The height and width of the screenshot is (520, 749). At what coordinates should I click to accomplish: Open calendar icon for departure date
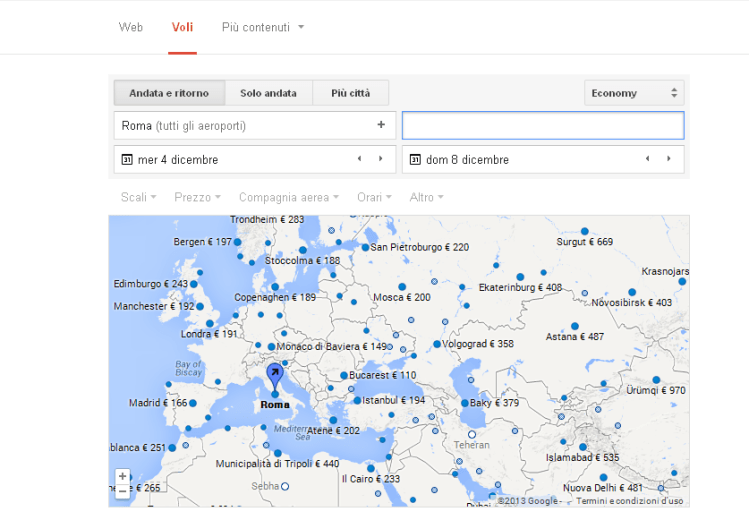[127, 160]
